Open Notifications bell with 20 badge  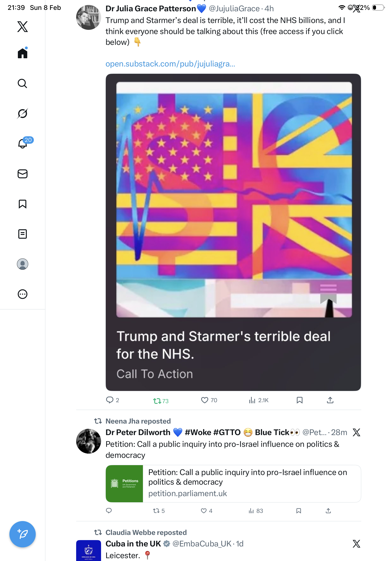pyautogui.click(x=23, y=144)
